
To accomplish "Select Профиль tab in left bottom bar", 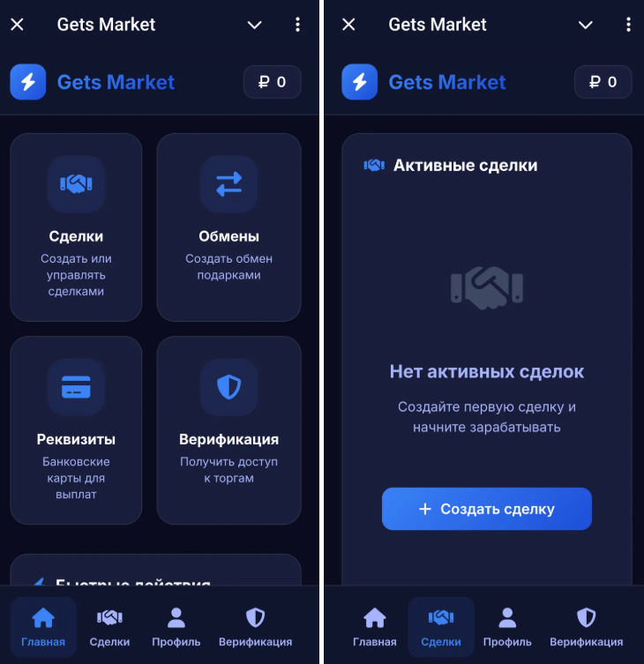I will click(176, 627).
